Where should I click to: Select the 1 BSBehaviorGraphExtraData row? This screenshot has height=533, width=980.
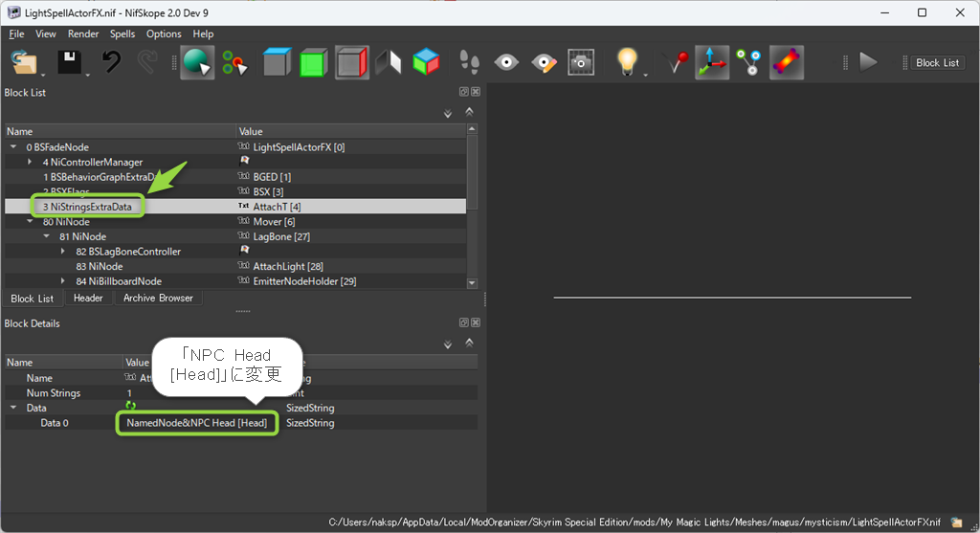click(x=235, y=177)
